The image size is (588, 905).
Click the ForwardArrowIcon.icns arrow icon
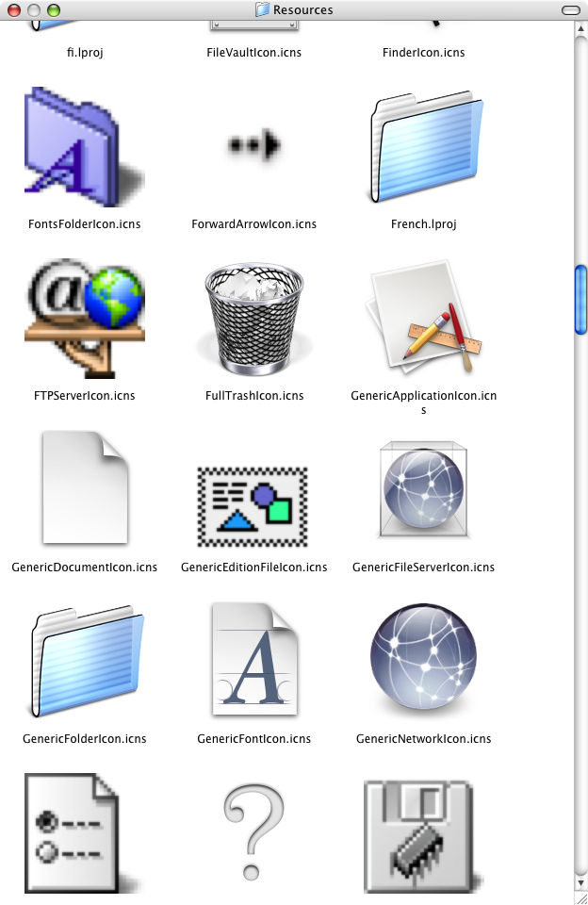[253, 145]
